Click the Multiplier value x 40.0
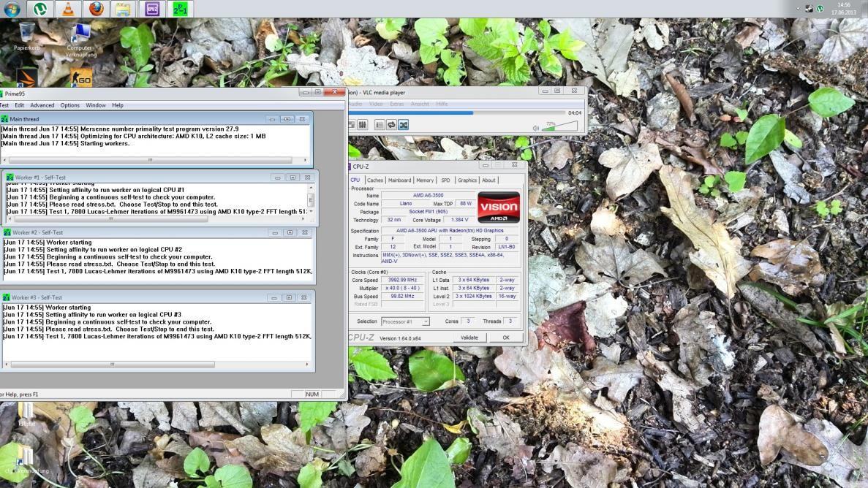The image size is (868, 488). [402, 289]
